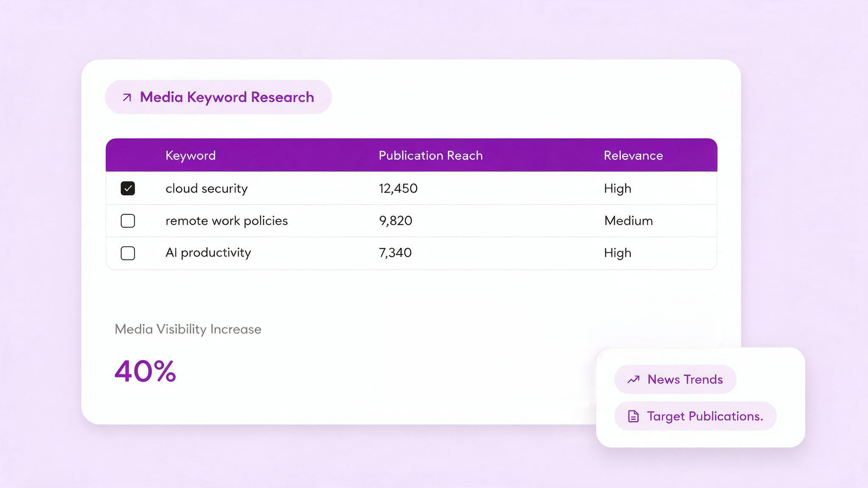Click the News Trends chart icon
Image resolution: width=868 pixels, height=488 pixels.
tap(633, 380)
